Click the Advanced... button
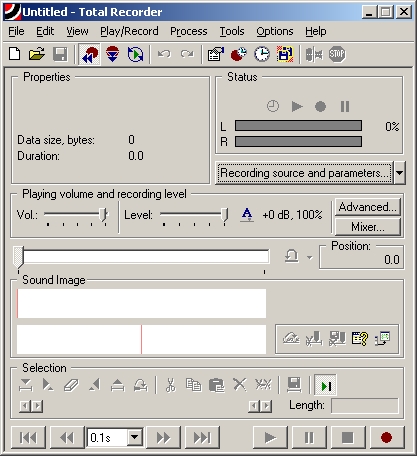417x456 pixels. tap(368, 207)
